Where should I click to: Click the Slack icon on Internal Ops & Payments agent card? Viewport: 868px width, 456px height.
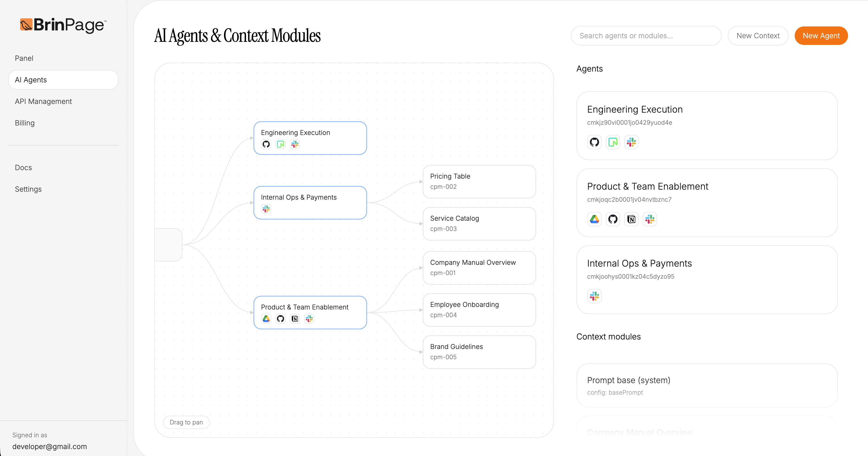click(x=594, y=296)
